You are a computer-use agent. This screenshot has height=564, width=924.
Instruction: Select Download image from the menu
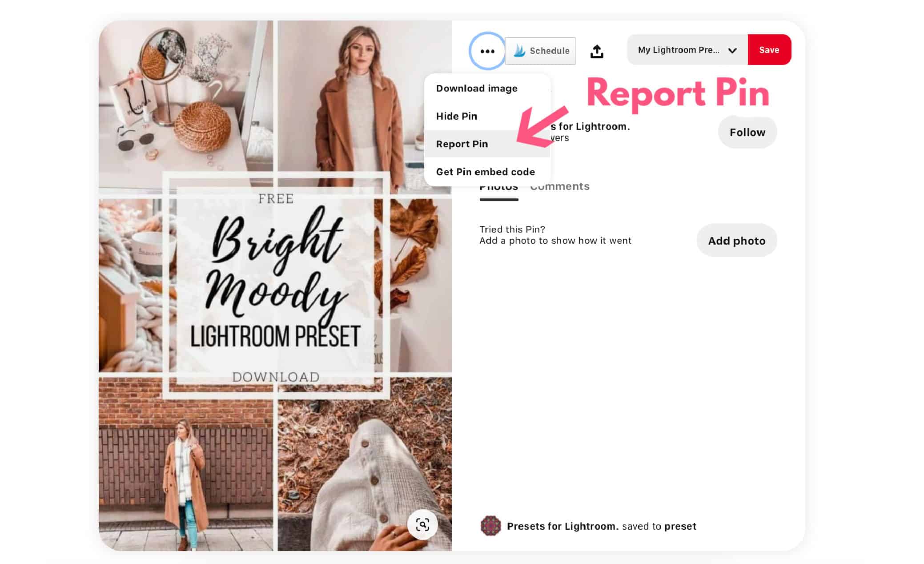487,88
